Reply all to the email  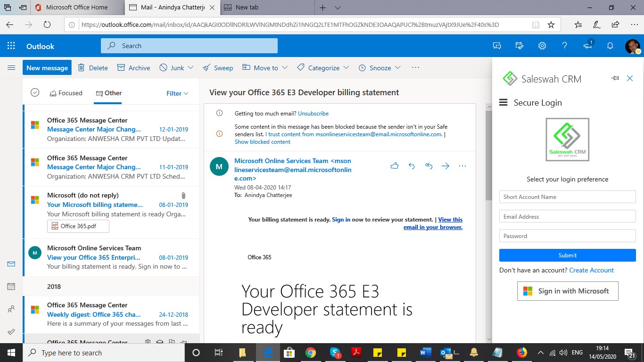(x=429, y=166)
